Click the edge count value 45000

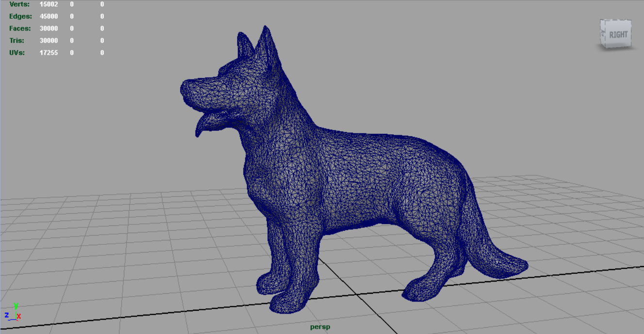49,16
